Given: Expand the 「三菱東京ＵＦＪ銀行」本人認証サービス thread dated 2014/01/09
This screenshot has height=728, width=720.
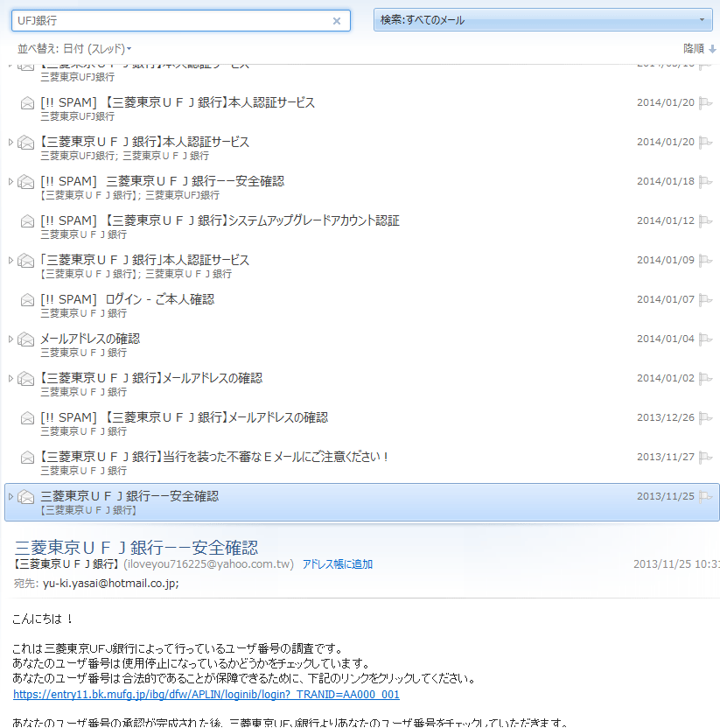Looking at the screenshot, I should 10,261.
